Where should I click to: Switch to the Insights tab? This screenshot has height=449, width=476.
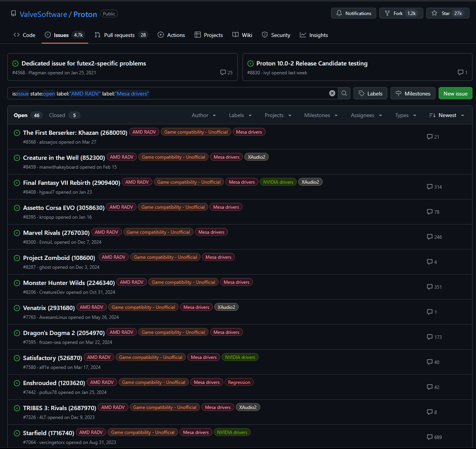[314, 35]
